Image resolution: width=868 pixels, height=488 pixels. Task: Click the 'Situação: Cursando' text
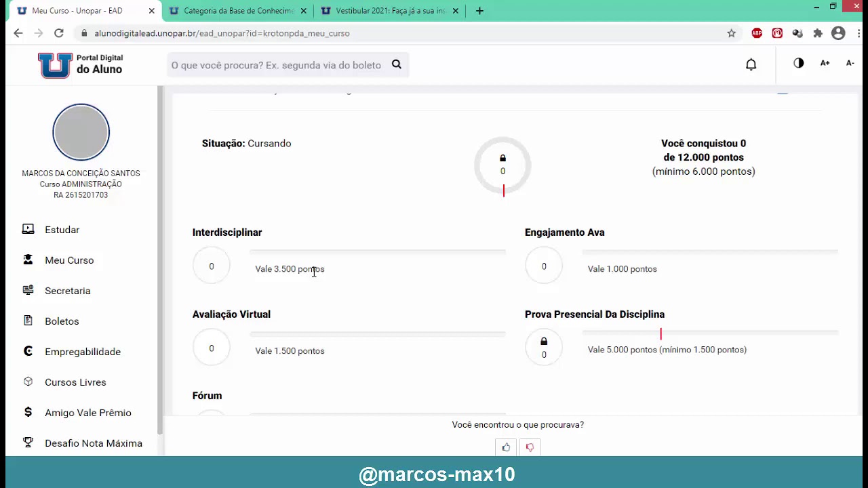point(246,144)
